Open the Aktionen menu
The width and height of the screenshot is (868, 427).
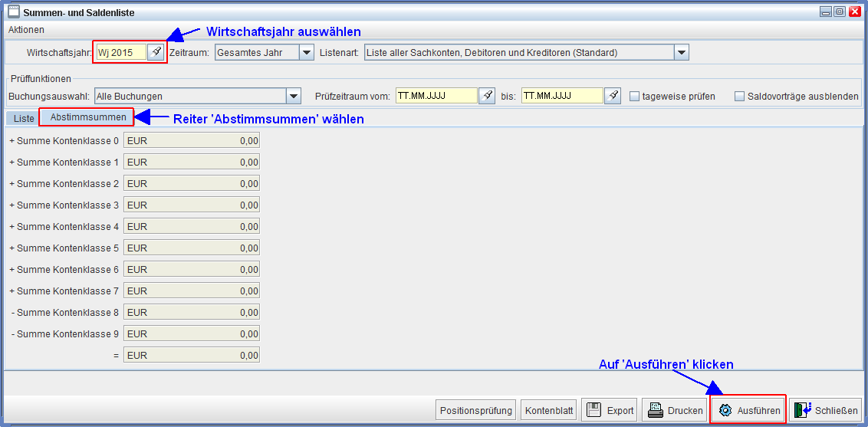pyautogui.click(x=26, y=30)
